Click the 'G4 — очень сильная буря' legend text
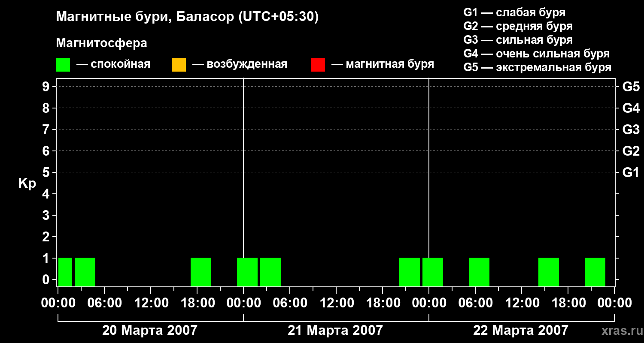 tap(537, 54)
